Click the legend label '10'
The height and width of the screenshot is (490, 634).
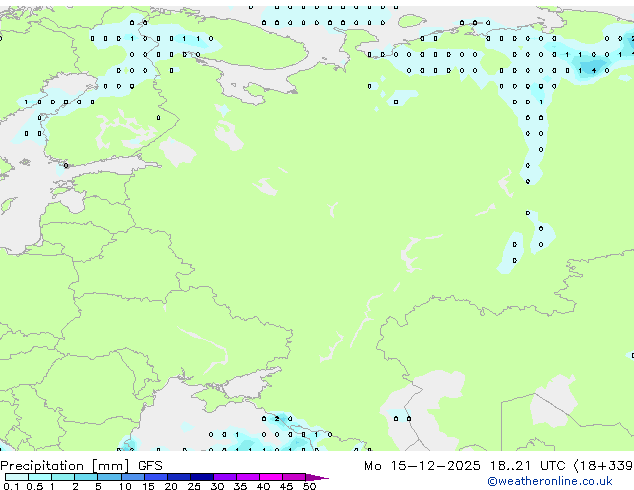pos(125,486)
